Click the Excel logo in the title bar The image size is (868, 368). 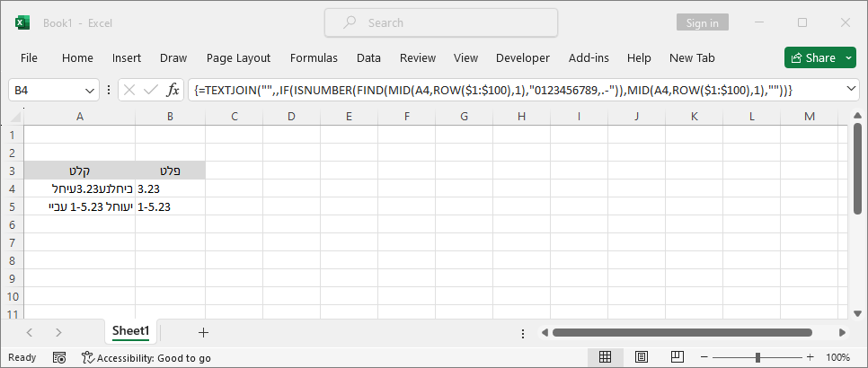tap(22, 22)
